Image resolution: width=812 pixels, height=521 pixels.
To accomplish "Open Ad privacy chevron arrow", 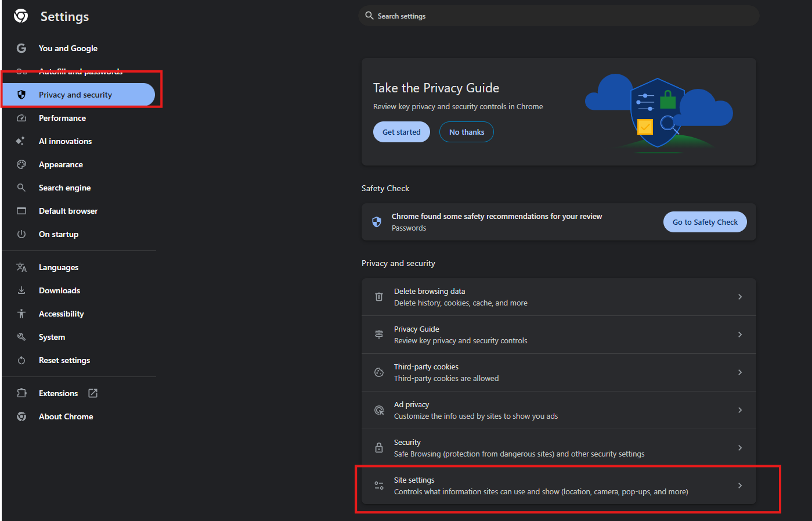I will (740, 410).
